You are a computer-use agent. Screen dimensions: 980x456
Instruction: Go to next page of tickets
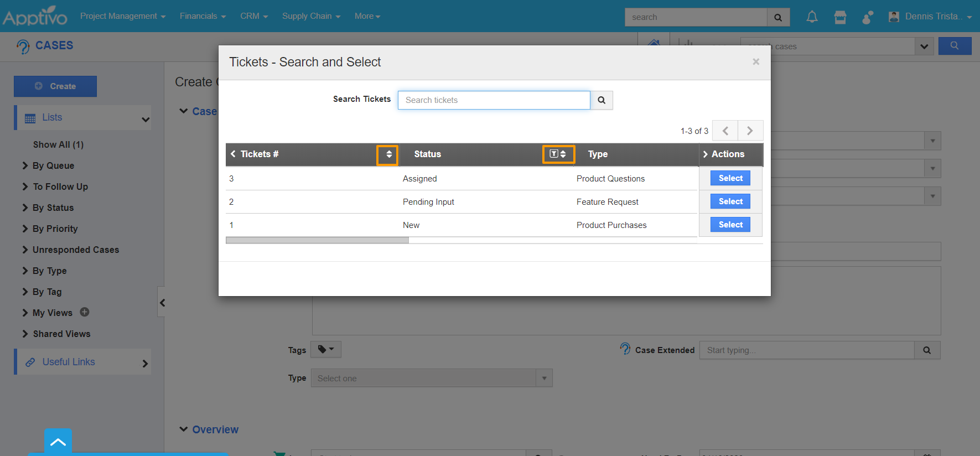pyautogui.click(x=750, y=131)
